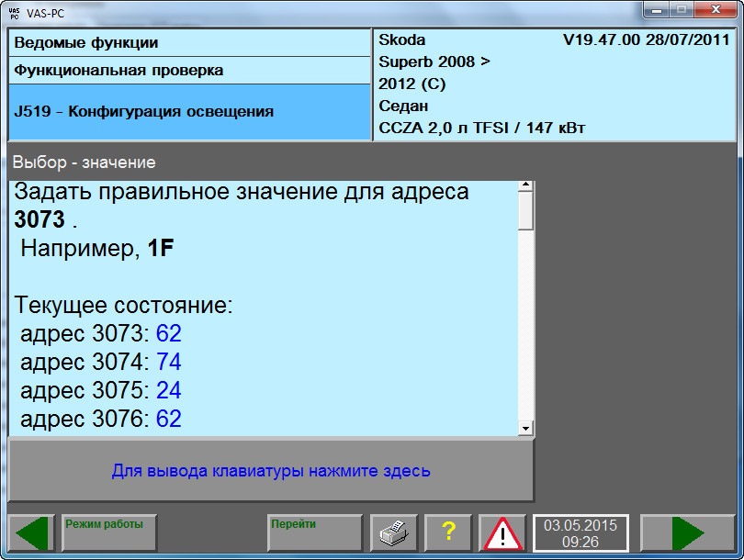This screenshot has height=560, width=744.
Task: Maximize the VAS-PC window
Action: point(682,9)
